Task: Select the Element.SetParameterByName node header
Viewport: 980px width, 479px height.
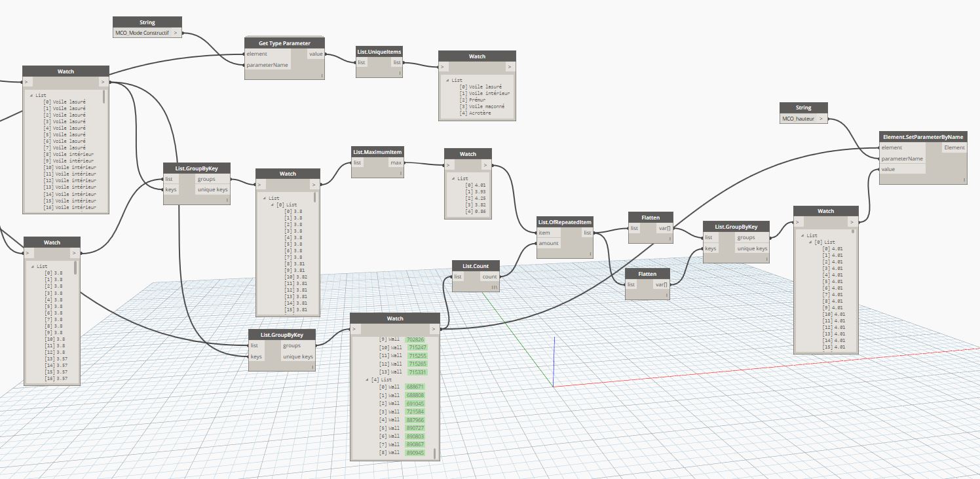Action: coord(922,136)
